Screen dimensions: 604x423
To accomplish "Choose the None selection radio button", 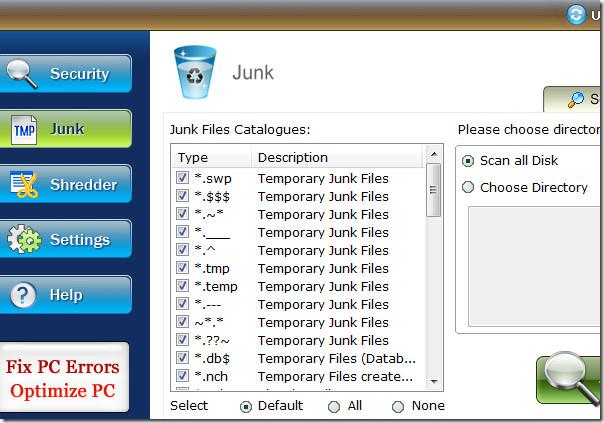I will point(398,406).
